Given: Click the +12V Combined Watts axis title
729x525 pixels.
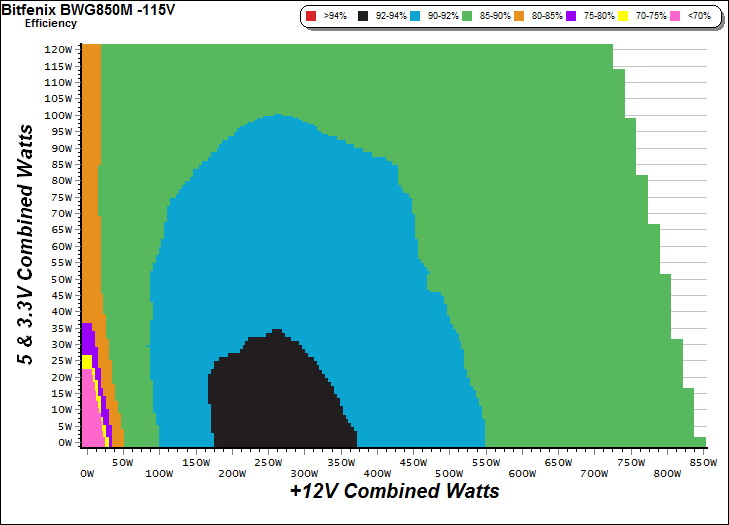Looking at the screenshot, I should point(394,491).
